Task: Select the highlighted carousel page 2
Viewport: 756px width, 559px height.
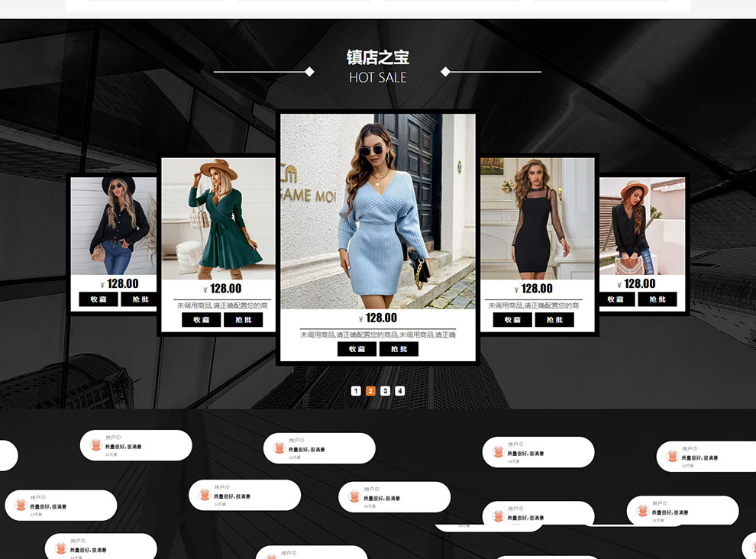Action: coord(370,391)
